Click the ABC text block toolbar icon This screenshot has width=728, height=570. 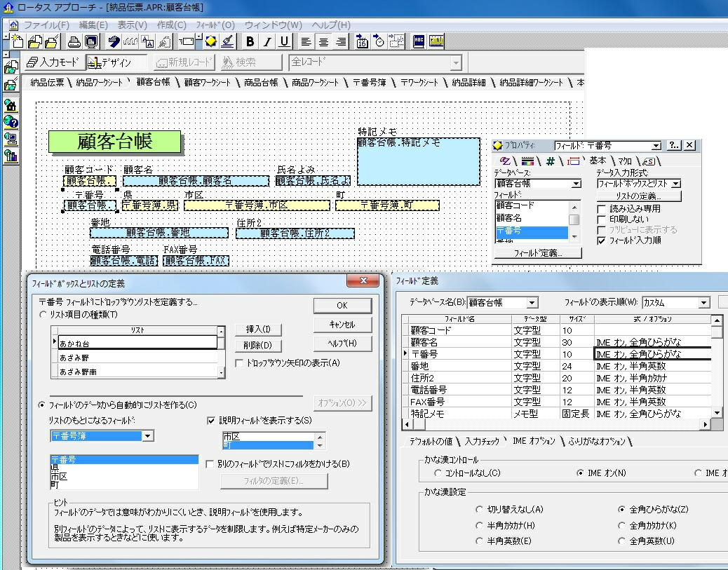419,42
